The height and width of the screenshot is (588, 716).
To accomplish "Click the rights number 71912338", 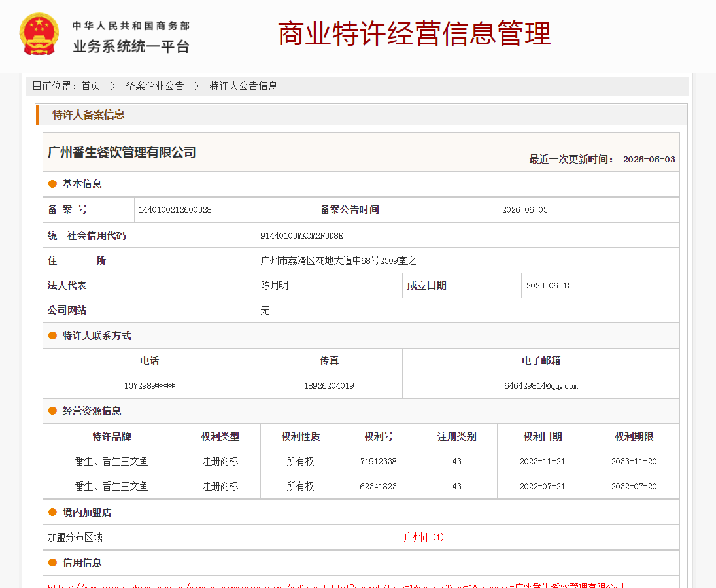I will [378, 462].
